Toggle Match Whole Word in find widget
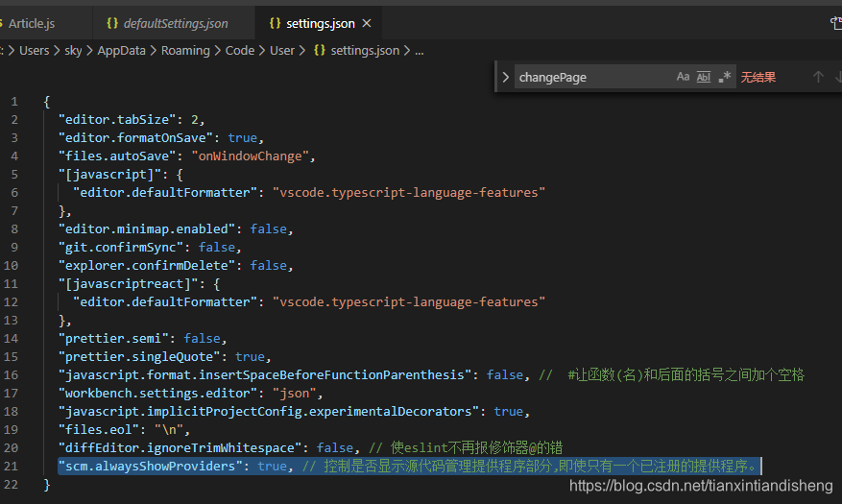842x504 pixels. point(704,77)
